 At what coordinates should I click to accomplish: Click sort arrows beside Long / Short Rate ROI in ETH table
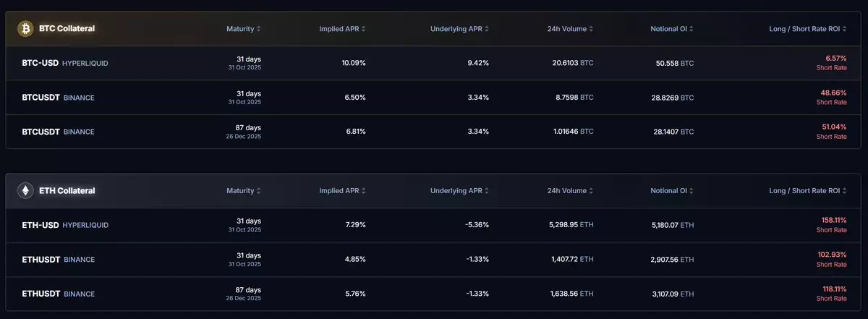pyautogui.click(x=845, y=191)
